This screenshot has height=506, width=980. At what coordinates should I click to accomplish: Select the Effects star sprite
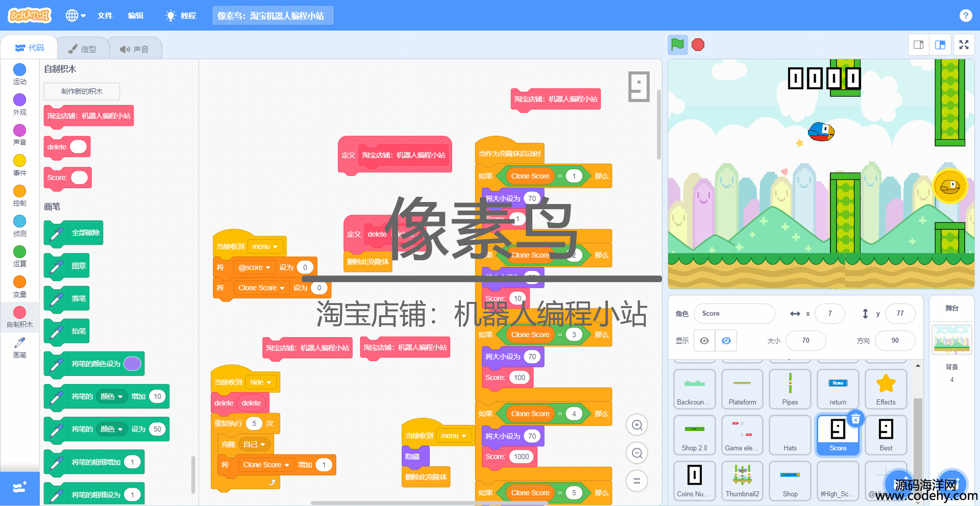click(886, 389)
